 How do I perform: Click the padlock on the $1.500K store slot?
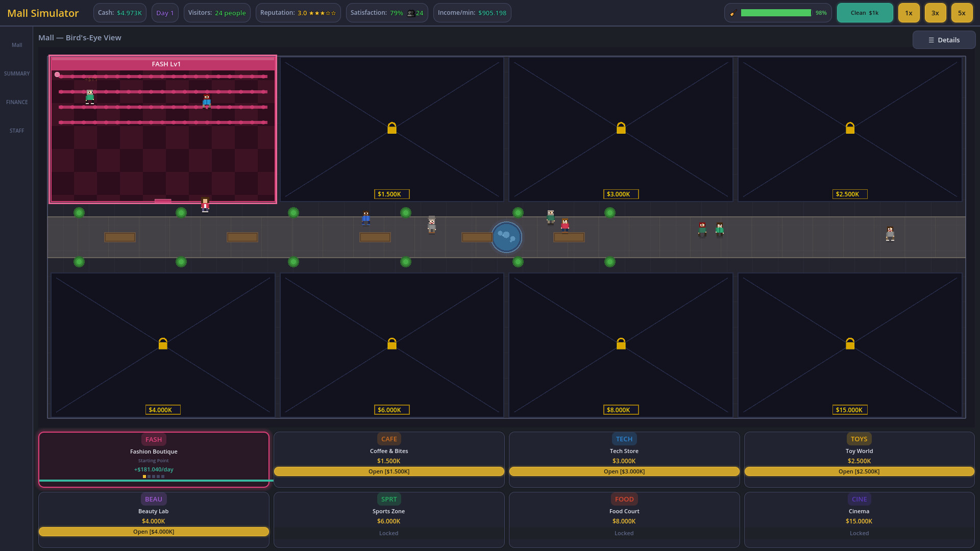tap(391, 128)
